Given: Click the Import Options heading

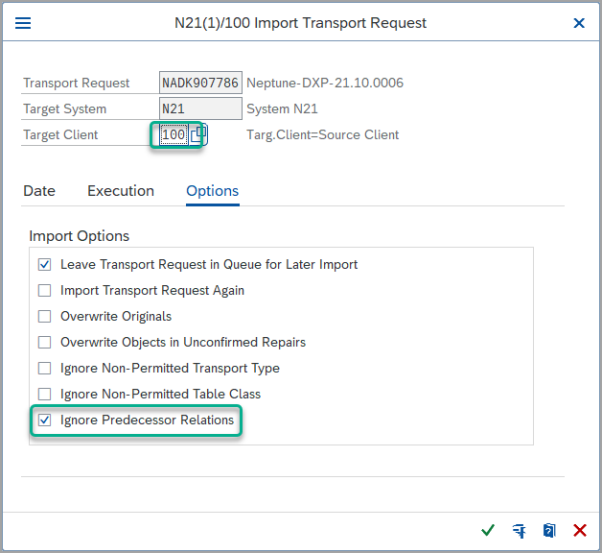Looking at the screenshot, I should [79, 236].
